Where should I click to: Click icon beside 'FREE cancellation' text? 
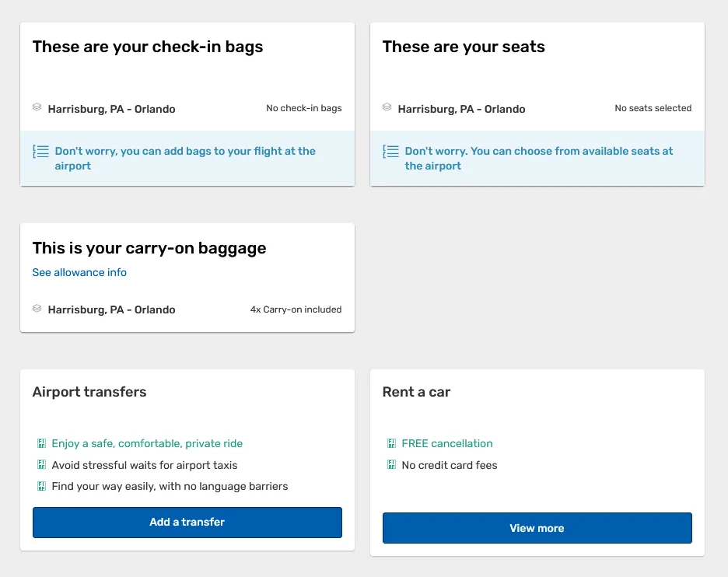[x=391, y=443]
